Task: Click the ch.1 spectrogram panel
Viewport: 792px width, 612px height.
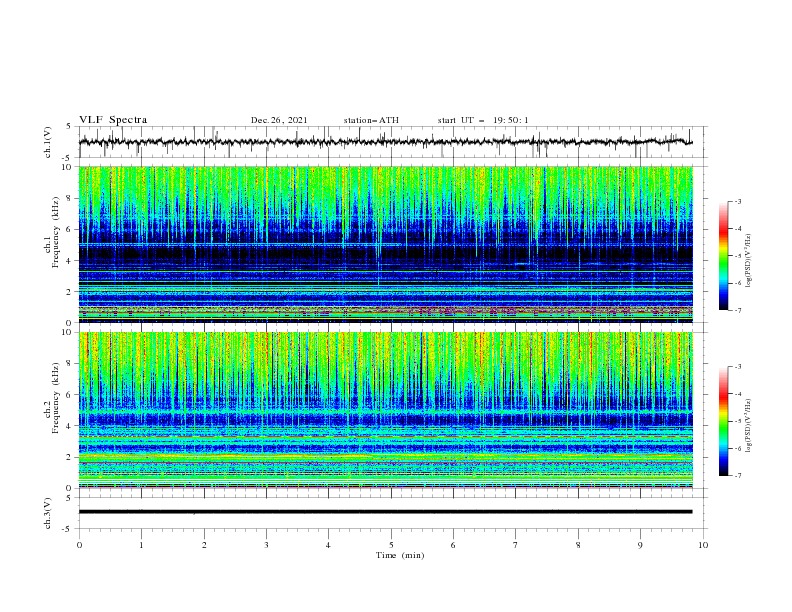Action: pos(386,244)
